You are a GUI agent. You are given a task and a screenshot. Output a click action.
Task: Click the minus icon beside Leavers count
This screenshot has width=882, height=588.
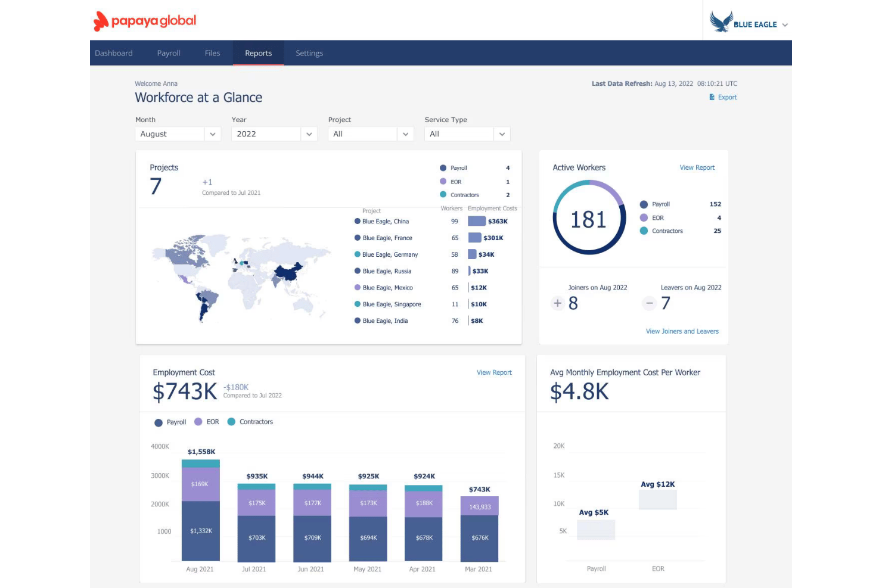pyautogui.click(x=650, y=303)
